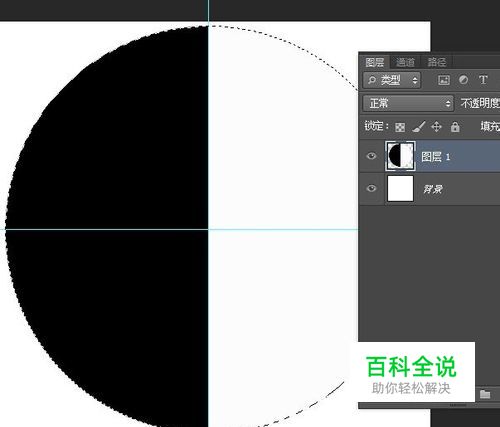
Task: Select the 背景 layer thumbnail
Action: coord(400,189)
